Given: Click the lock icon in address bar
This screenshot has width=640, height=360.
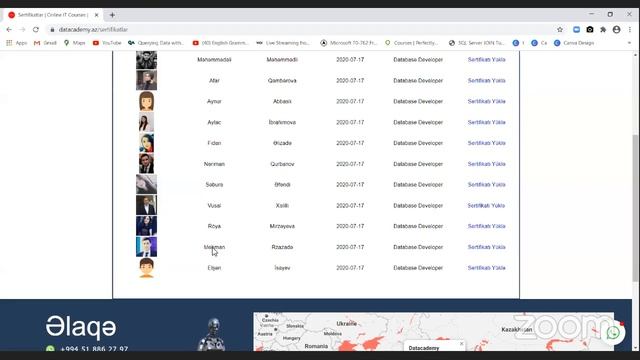Looking at the screenshot, I should (52, 29).
